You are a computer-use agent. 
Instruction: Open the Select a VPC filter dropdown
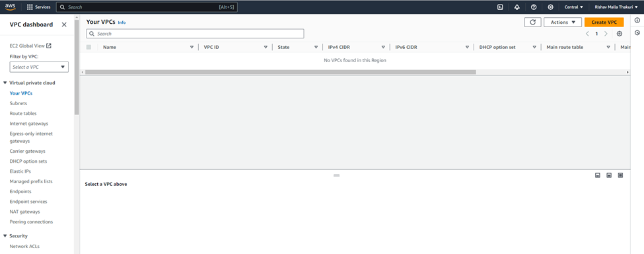pos(39,67)
